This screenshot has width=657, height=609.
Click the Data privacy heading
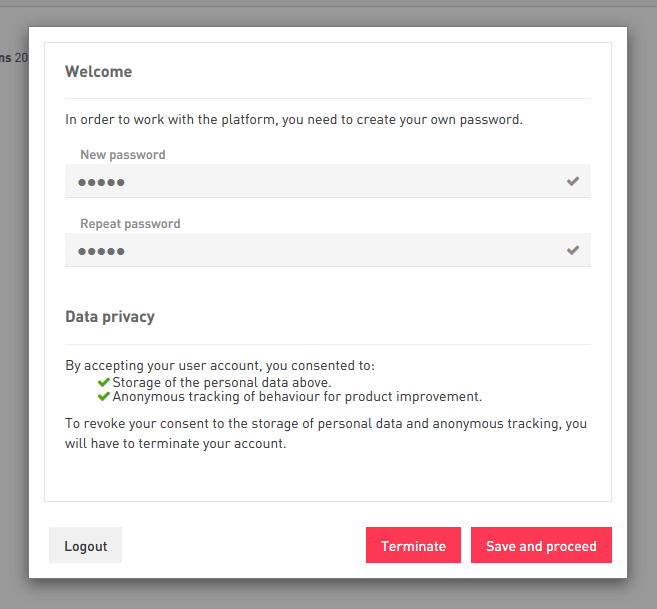pyautogui.click(x=110, y=317)
